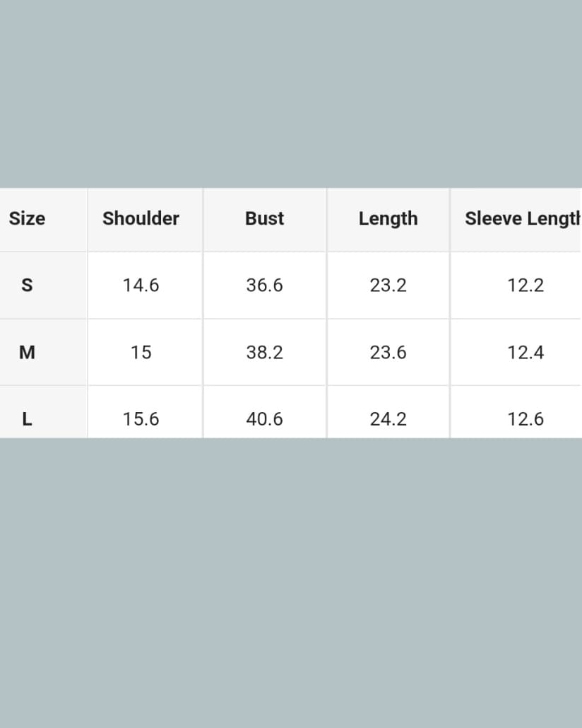Click sleeve length value 12.2
This screenshot has width=582, height=728.
(525, 285)
